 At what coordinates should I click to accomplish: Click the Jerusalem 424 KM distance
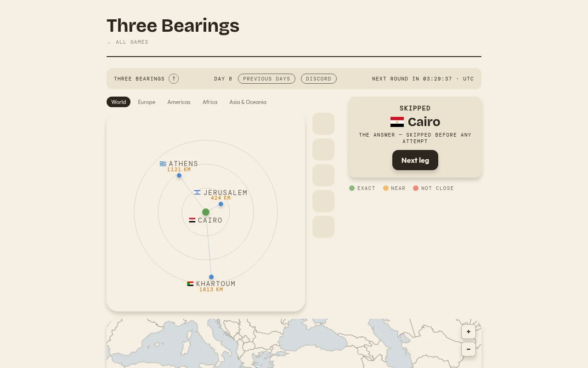pyautogui.click(x=220, y=198)
